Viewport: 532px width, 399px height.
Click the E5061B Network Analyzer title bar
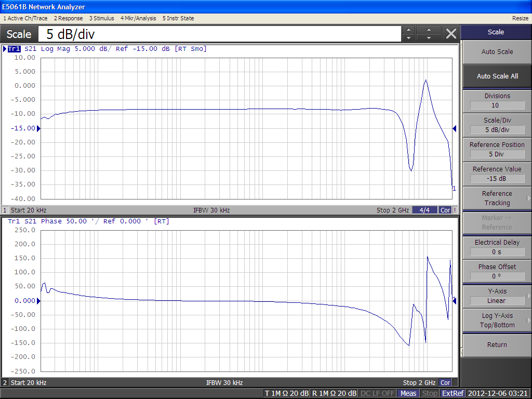click(x=266, y=7)
